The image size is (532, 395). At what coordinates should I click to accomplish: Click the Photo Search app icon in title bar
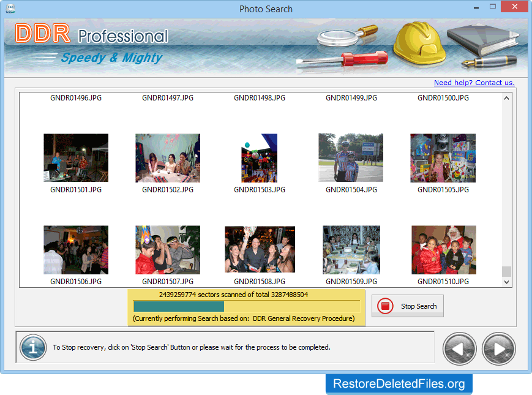(x=10, y=9)
